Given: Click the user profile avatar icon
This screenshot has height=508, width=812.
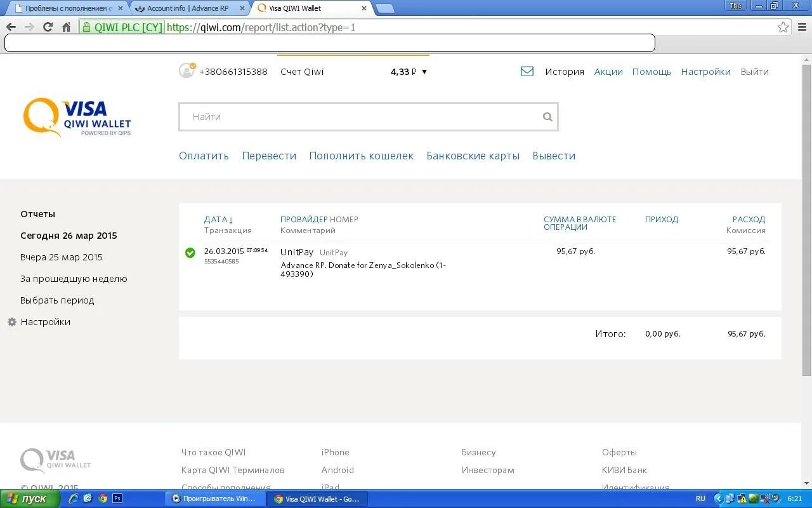Looking at the screenshot, I should click(x=187, y=70).
